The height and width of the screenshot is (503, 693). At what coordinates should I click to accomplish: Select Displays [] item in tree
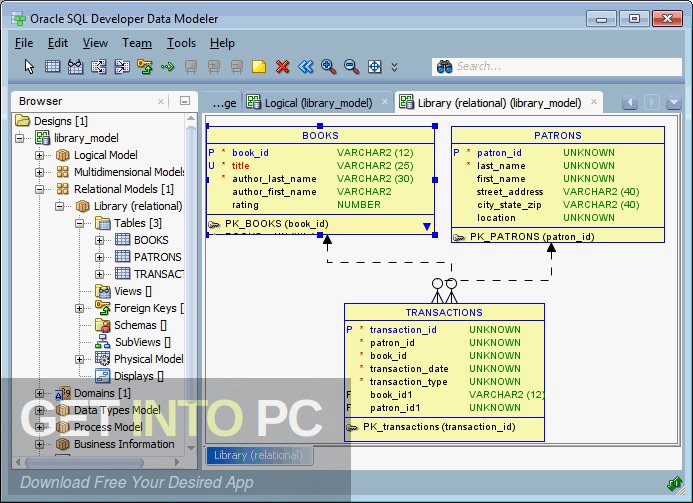pyautogui.click(x=139, y=376)
